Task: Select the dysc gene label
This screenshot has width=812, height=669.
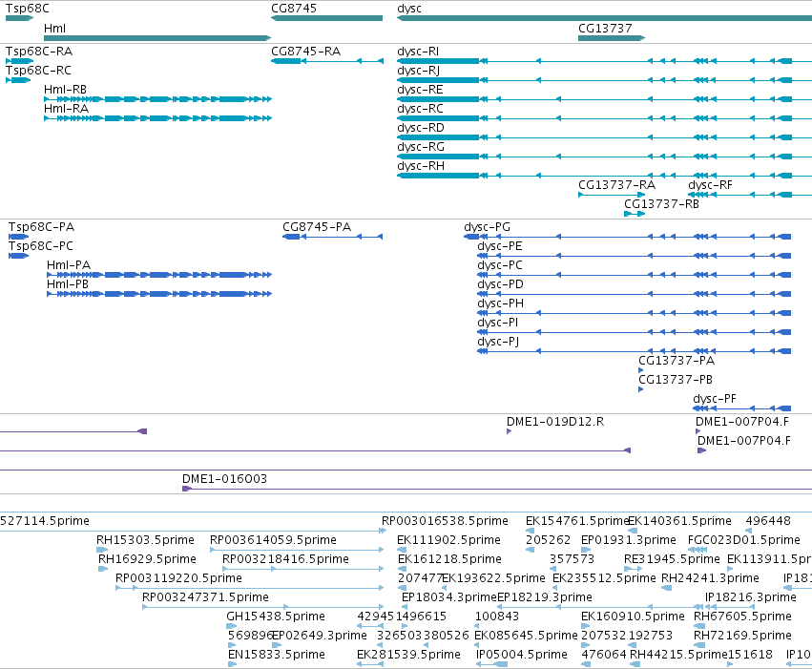Action: 409,9
